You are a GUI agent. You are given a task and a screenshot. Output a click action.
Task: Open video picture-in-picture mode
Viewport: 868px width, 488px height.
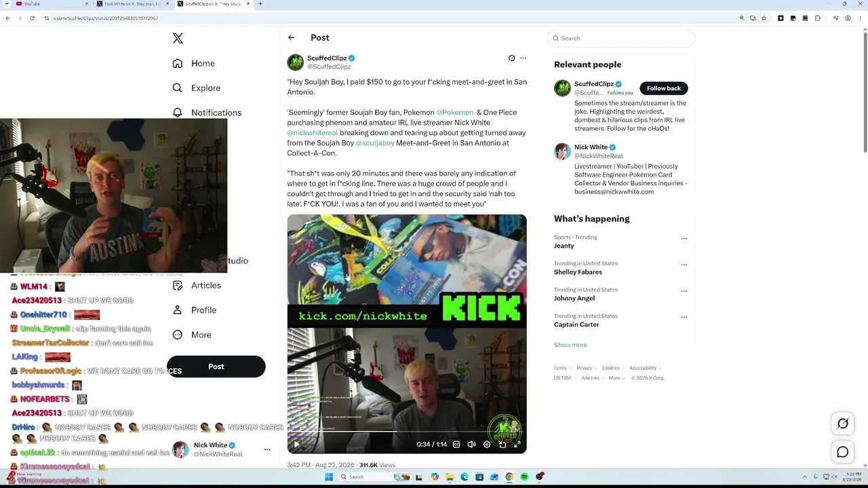(502, 445)
